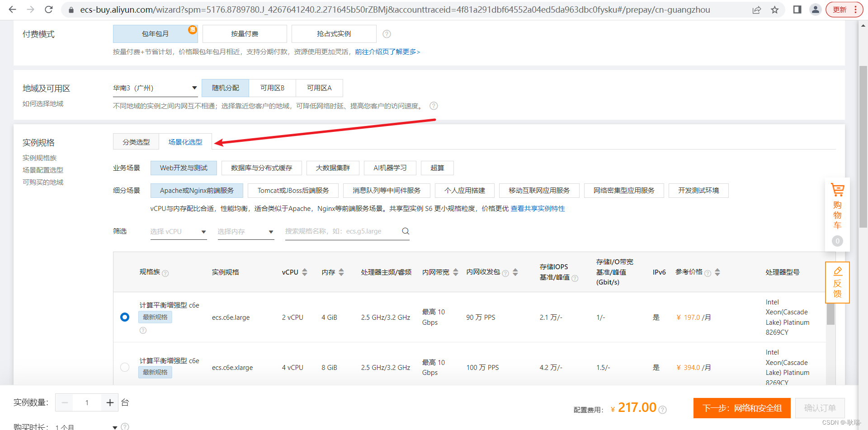Select 数据库与分布式缓存 scenario

(x=262, y=168)
